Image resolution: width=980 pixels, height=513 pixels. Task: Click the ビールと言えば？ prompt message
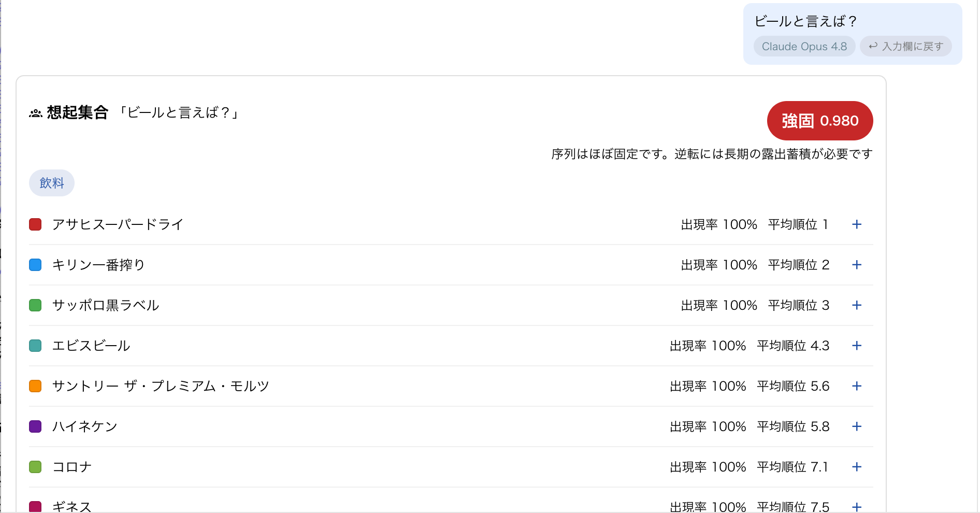click(805, 21)
